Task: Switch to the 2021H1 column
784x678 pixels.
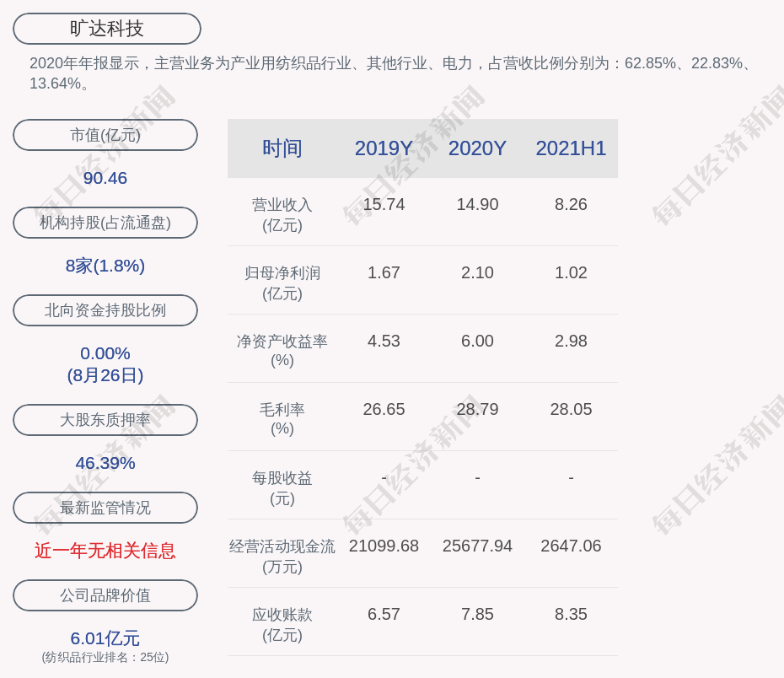Action: pos(571,148)
